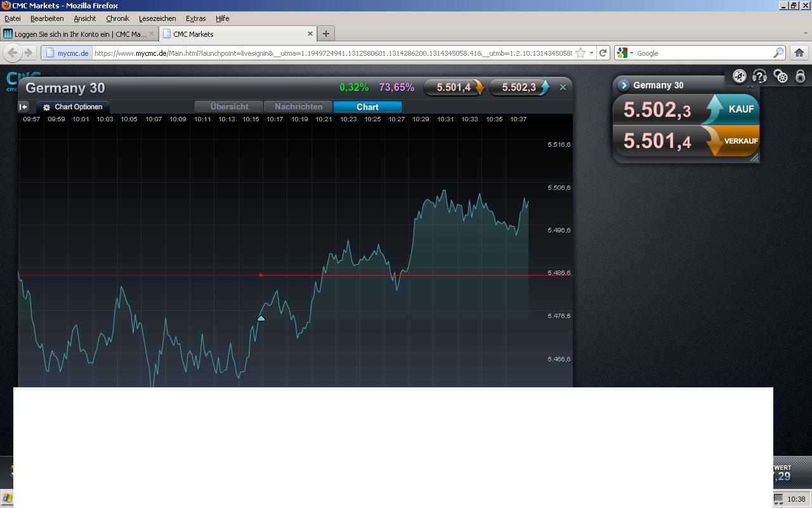
Task: Open the headset help support icon
Action: click(x=759, y=76)
